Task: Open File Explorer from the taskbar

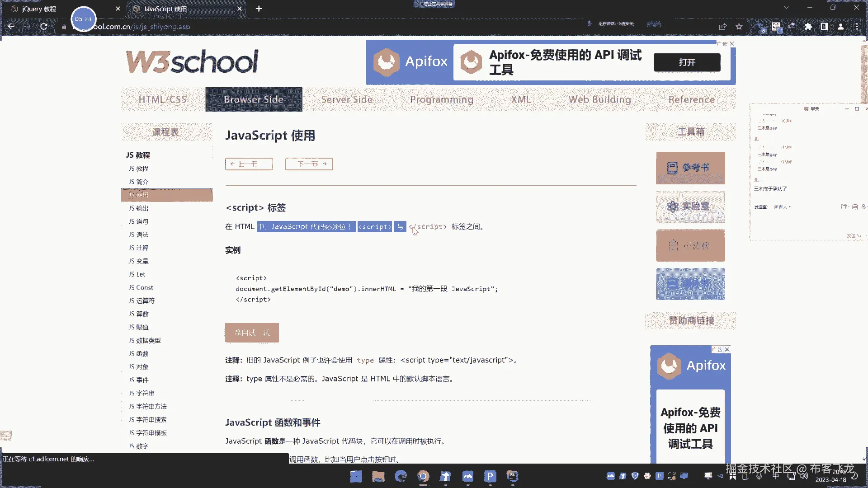Action: pos(378,476)
